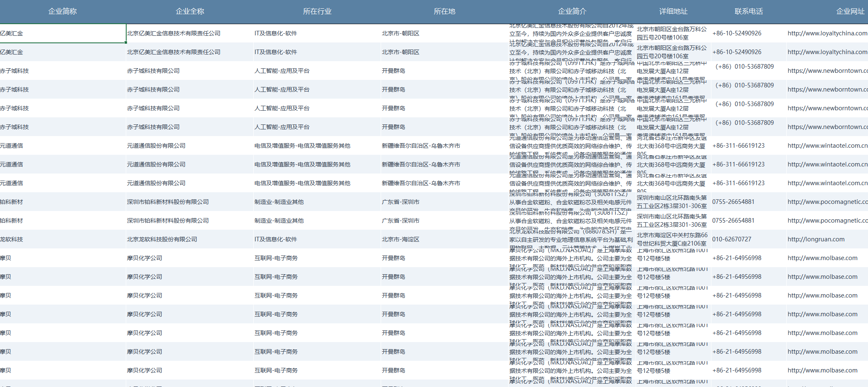Select 开曼群岛 in the first 赤子城科技 row
This screenshot has height=387, width=868.
pos(444,71)
